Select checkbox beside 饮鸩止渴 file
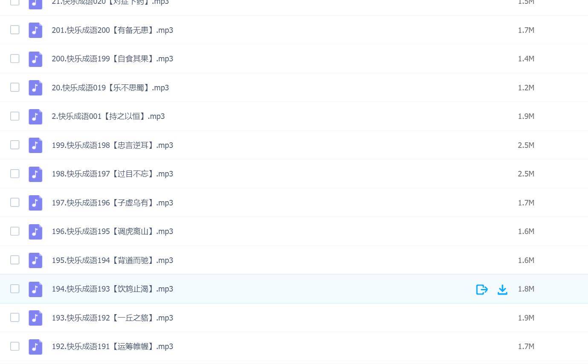 pyautogui.click(x=15, y=289)
